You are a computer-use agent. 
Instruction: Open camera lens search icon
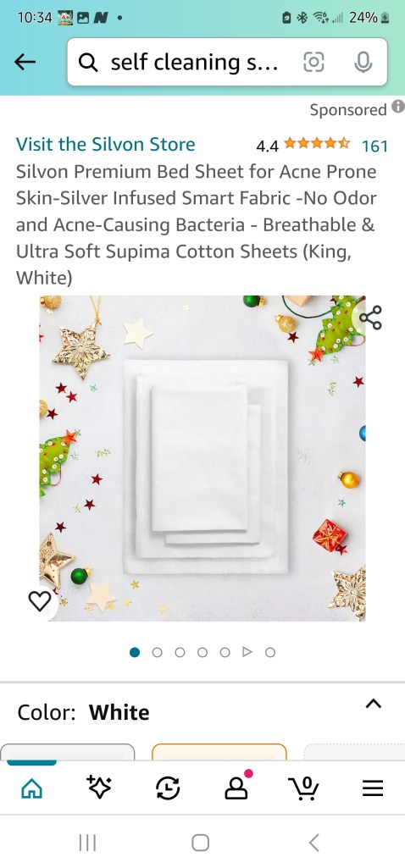click(313, 63)
